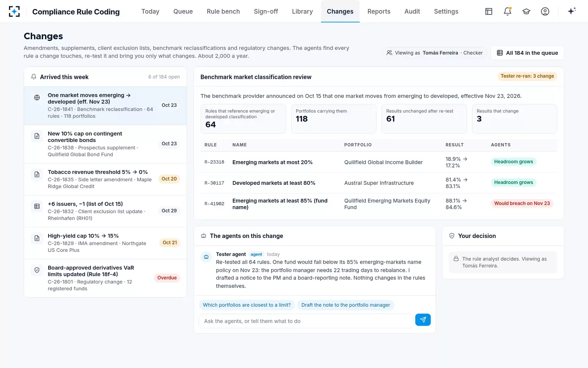The height and width of the screenshot is (368, 588).
Task: Select the Reports tab
Action: [379, 11]
